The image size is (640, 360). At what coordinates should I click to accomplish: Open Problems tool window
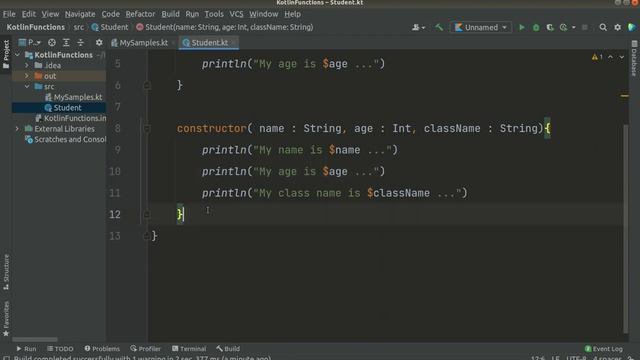(x=102, y=349)
